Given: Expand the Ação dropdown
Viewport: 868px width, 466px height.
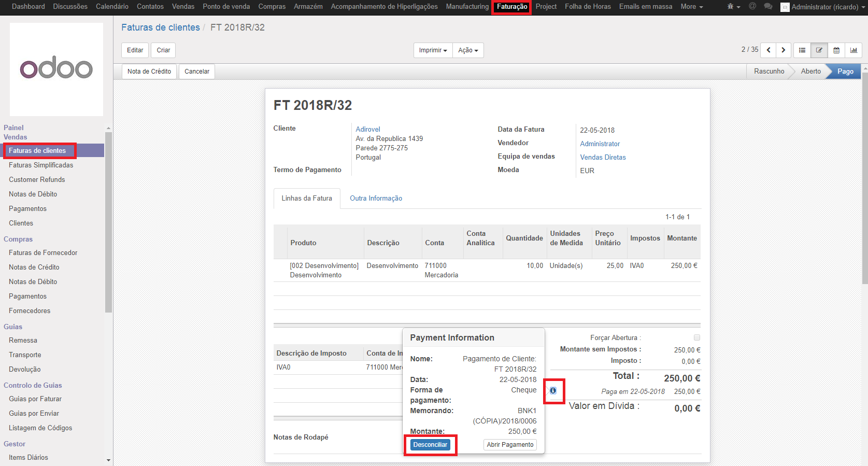Looking at the screenshot, I should 468,50.
